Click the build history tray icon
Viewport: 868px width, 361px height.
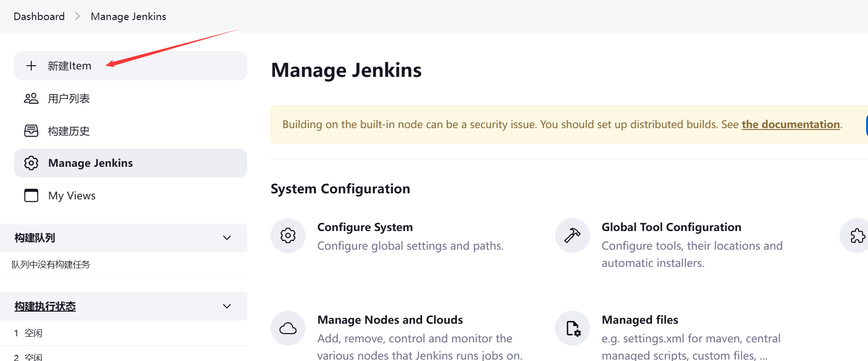[x=31, y=131]
